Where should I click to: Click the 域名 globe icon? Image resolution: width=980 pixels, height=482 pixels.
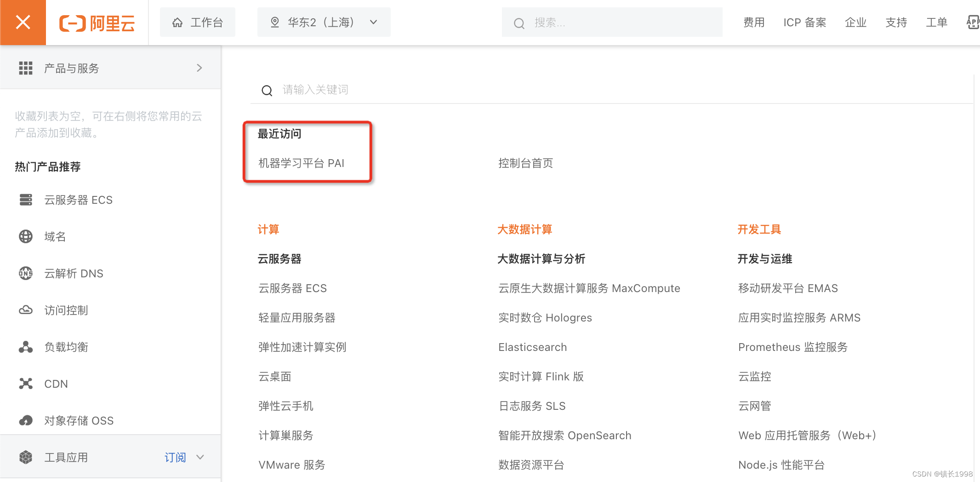tap(26, 236)
